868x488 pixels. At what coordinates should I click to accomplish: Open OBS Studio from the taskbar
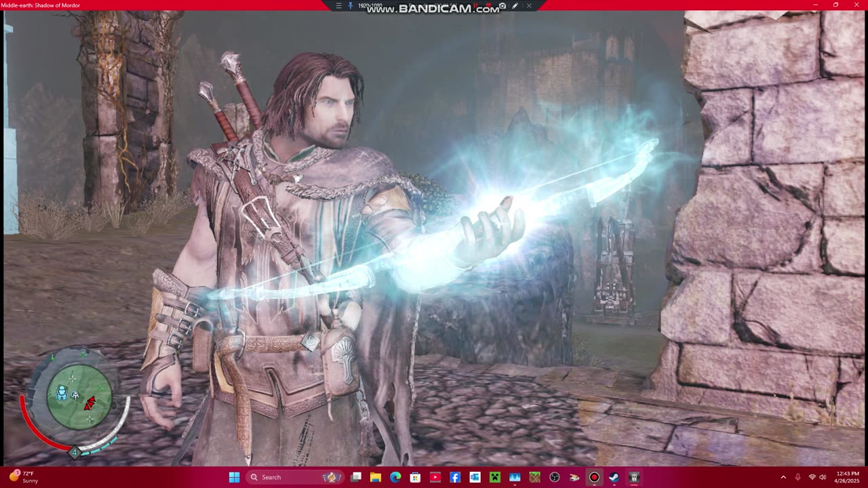[555, 477]
